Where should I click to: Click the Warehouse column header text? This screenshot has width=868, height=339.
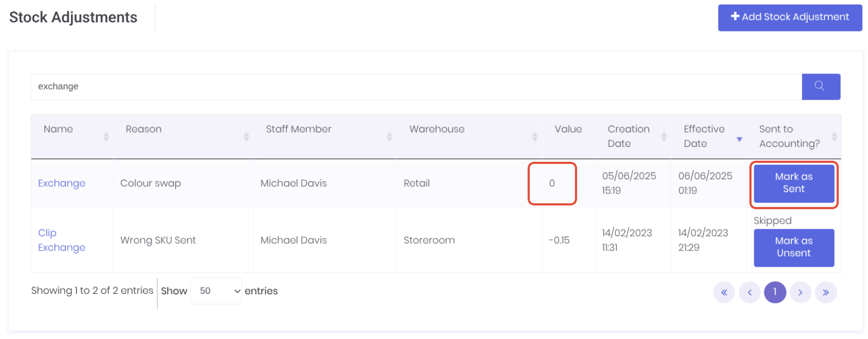coord(437,129)
